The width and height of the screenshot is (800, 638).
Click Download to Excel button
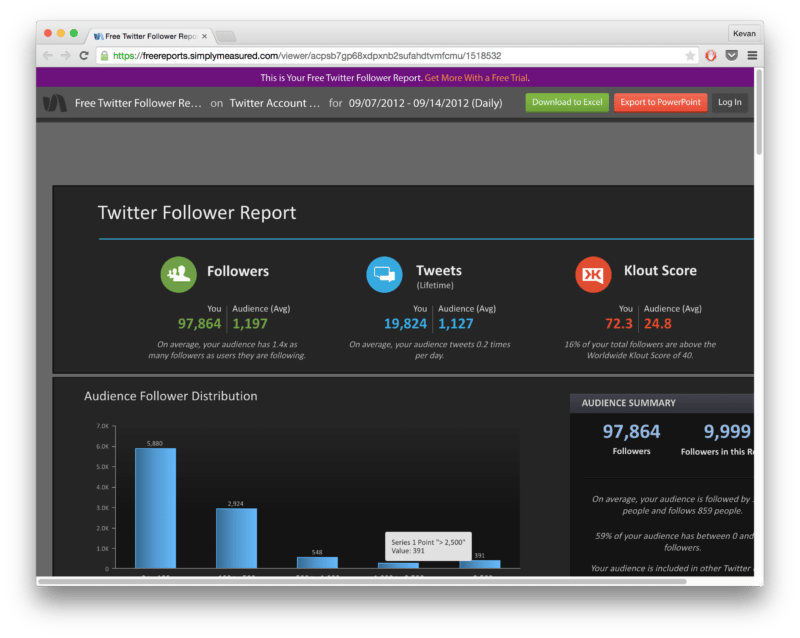point(567,102)
